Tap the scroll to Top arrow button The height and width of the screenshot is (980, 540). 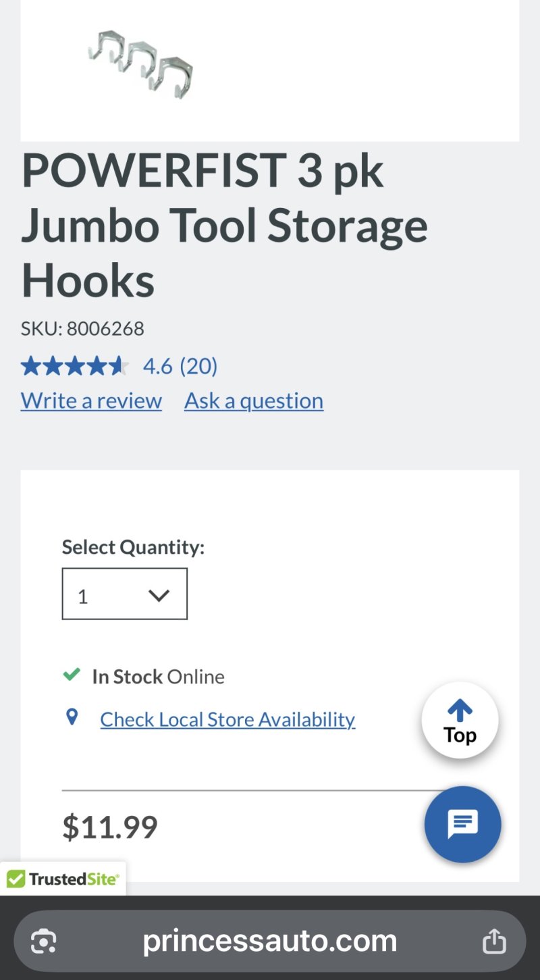(x=460, y=720)
